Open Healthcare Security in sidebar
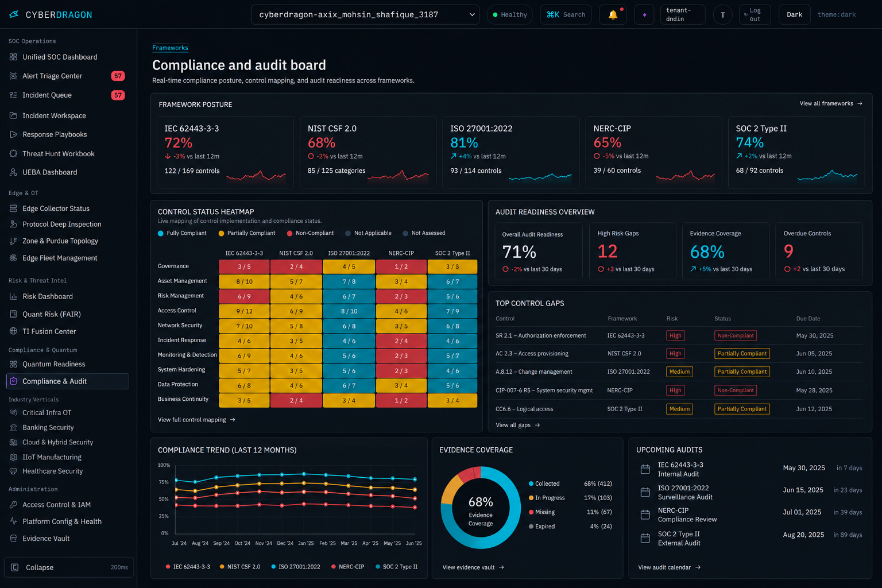The image size is (882, 588). 52,471
